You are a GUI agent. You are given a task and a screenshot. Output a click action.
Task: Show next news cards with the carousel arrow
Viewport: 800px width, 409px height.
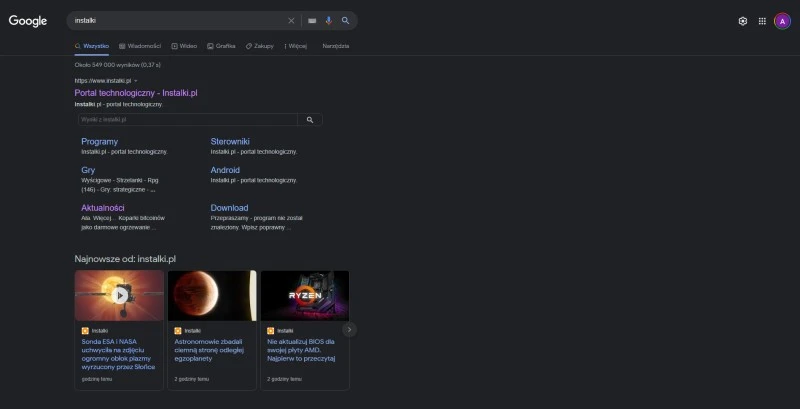(349, 329)
